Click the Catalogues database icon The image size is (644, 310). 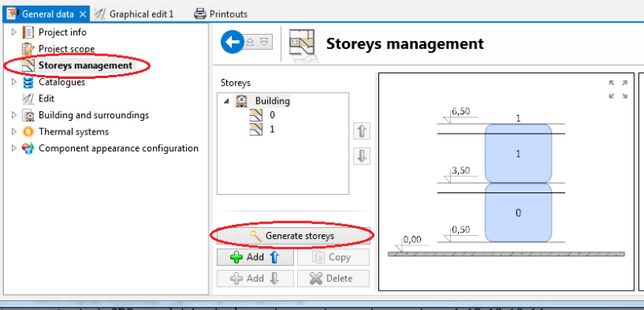pyautogui.click(x=28, y=82)
